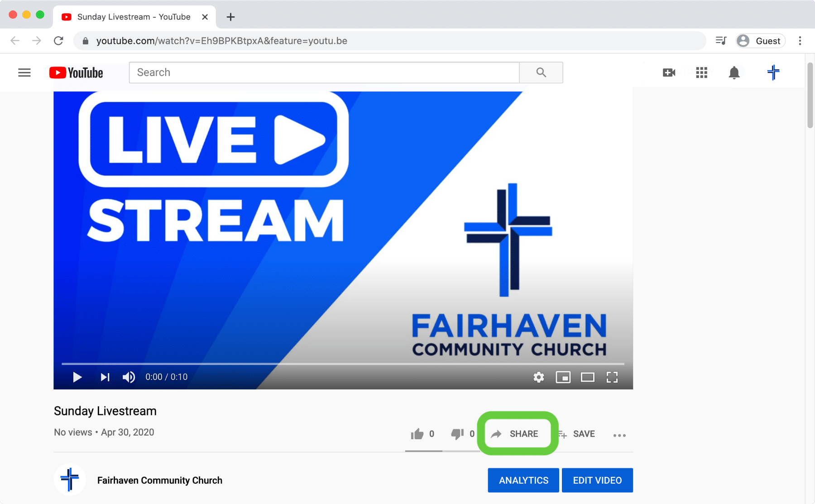815x504 pixels.
Task: Open the Create video camera icon
Action: 669,72
